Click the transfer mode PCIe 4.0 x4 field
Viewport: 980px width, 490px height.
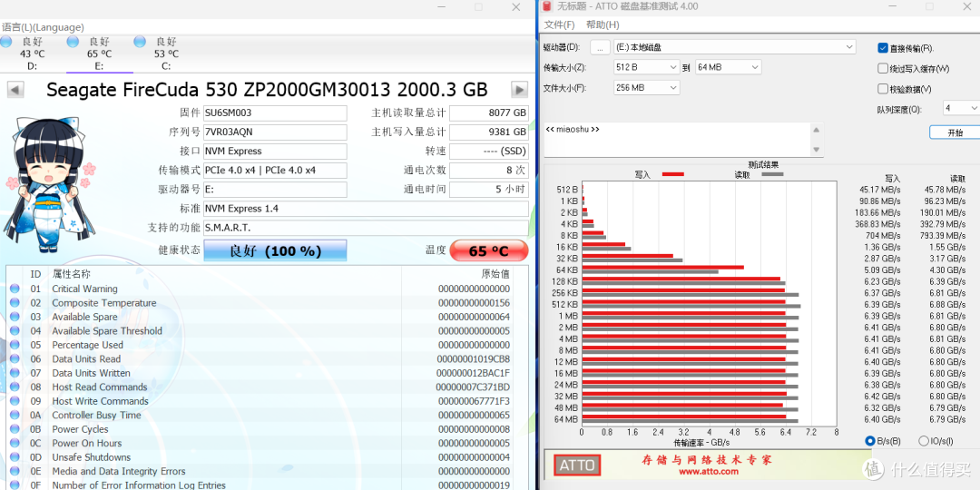pyautogui.click(x=275, y=171)
